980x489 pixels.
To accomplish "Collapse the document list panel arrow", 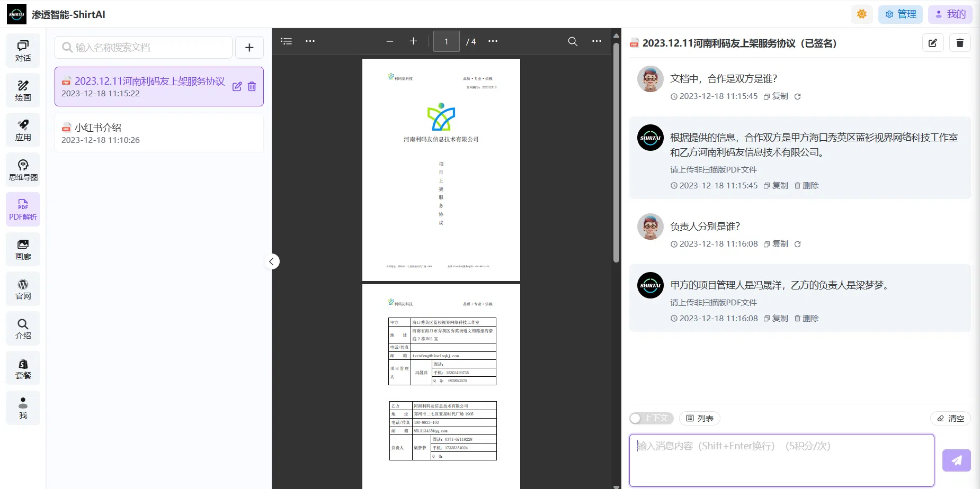I will click(x=272, y=261).
